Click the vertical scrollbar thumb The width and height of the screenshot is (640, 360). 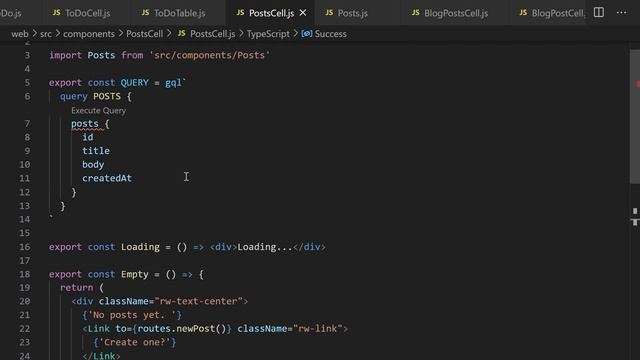click(635, 116)
